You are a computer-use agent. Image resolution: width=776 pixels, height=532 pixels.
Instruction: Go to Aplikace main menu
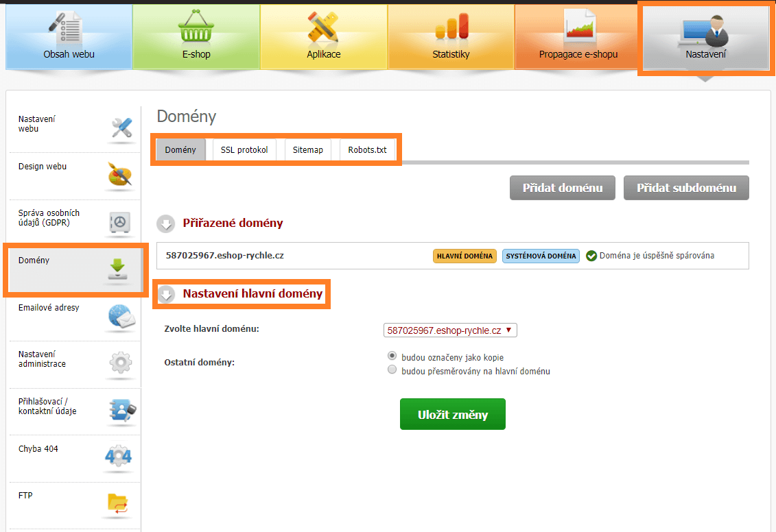[324, 37]
